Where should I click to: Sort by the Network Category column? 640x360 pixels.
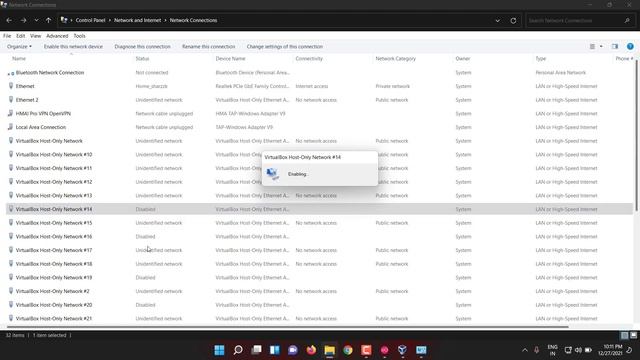pyautogui.click(x=396, y=59)
